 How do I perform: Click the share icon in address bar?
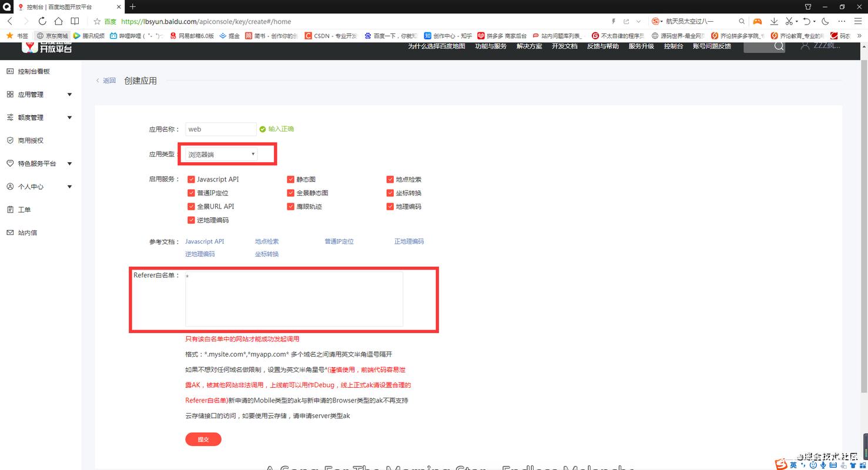coord(626,21)
